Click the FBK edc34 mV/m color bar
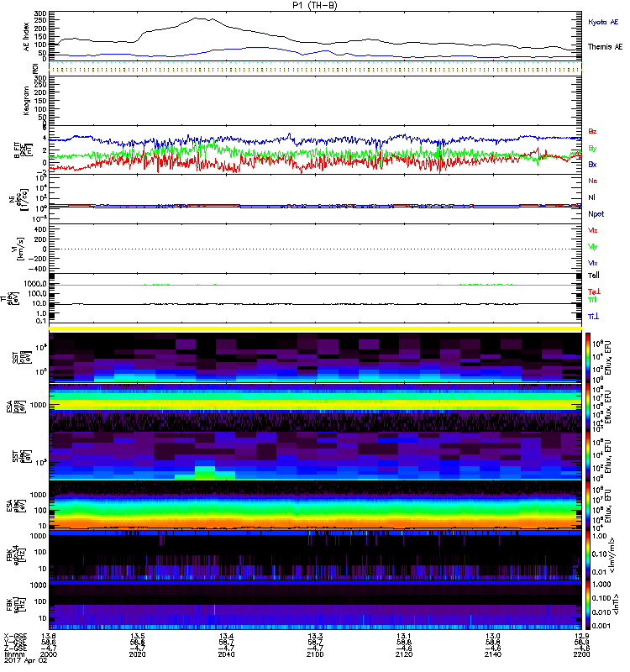This screenshot has width=630, height=672. click(x=588, y=555)
